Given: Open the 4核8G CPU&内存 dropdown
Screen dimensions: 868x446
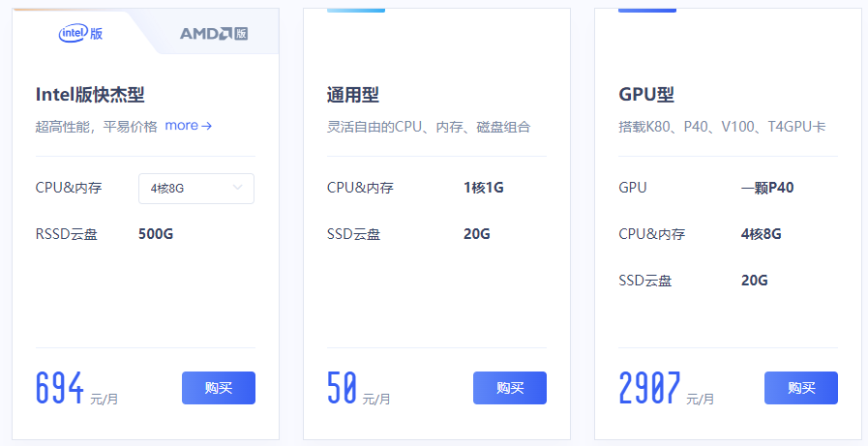Looking at the screenshot, I should click(x=196, y=189).
